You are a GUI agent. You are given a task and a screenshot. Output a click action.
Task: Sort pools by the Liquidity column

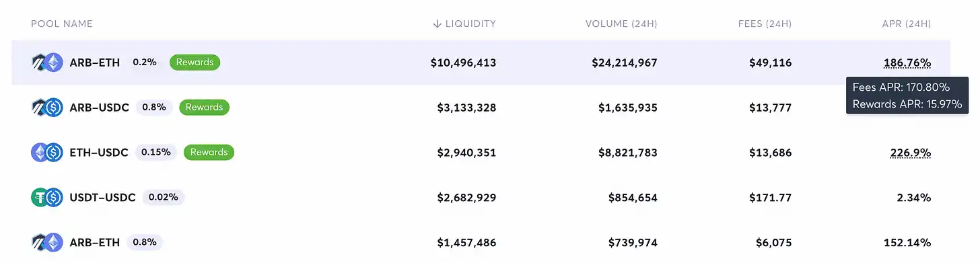(x=464, y=24)
